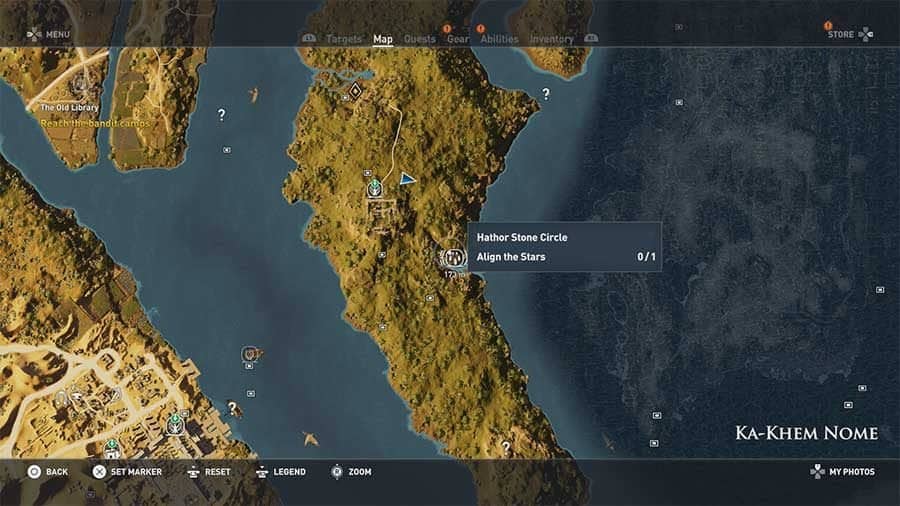Select the Hathor Stone Circle map icon
Image resolution: width=900 pixels, height=506 pixels.
pyautogui.click(x=455, y=258)
